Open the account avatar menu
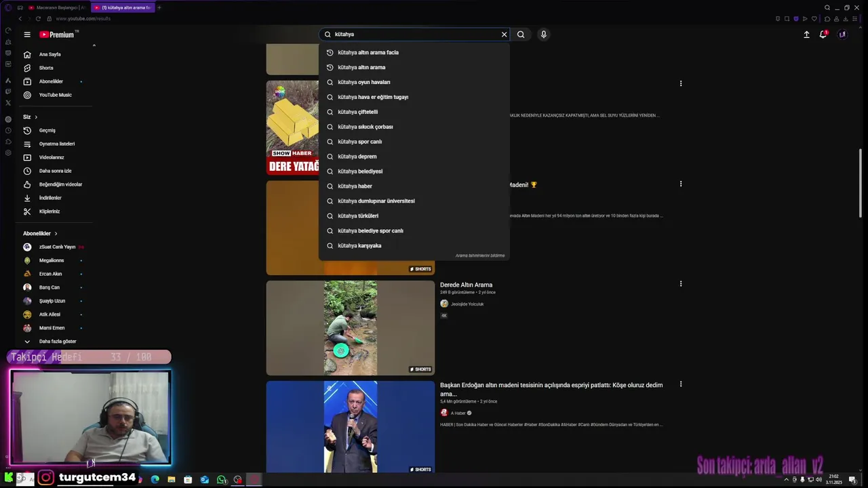This screenshot has height=488, width=868. [x=842, y=35]
